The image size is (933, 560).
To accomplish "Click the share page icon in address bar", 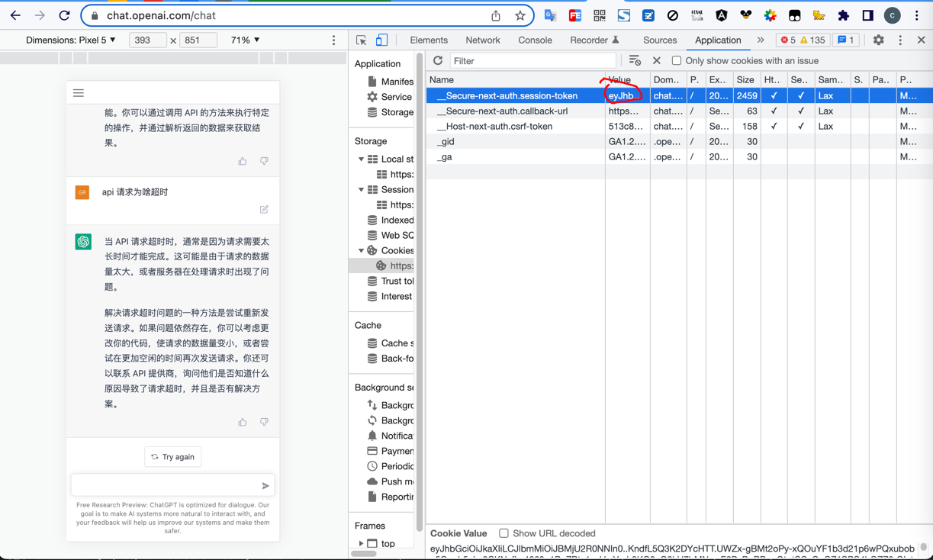I will (x=496, y=15).
